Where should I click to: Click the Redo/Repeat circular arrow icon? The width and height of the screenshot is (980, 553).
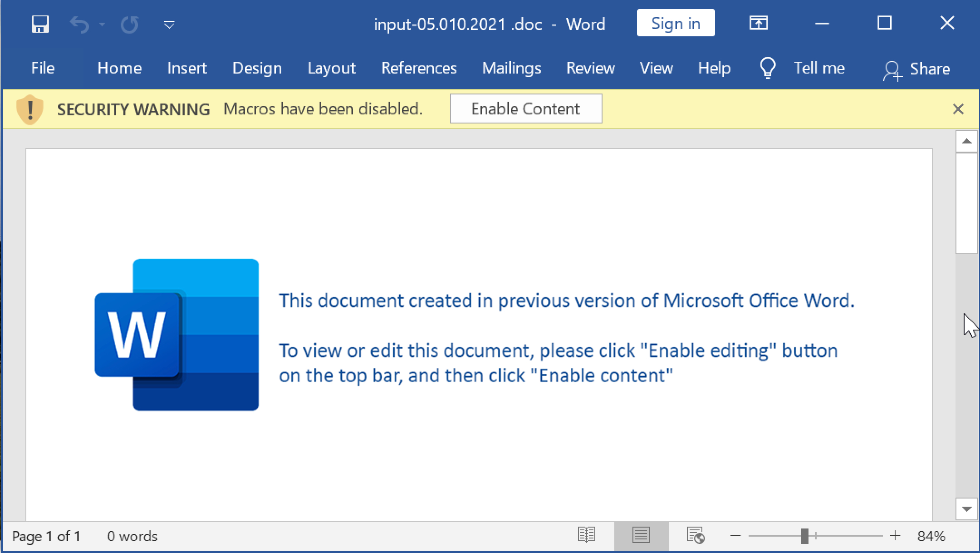(129, 24)
